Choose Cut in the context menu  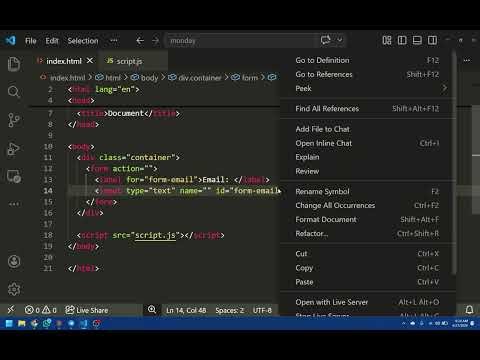click(x=367, y=254)
